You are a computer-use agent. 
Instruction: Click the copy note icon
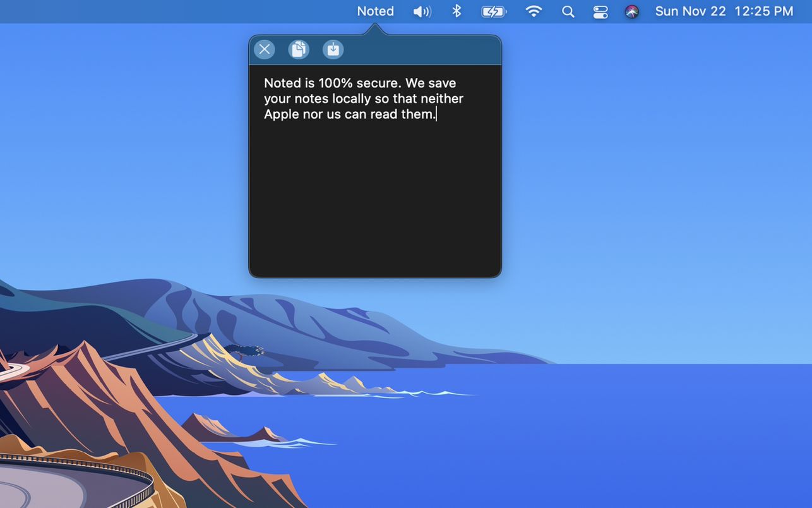point(298,49)
